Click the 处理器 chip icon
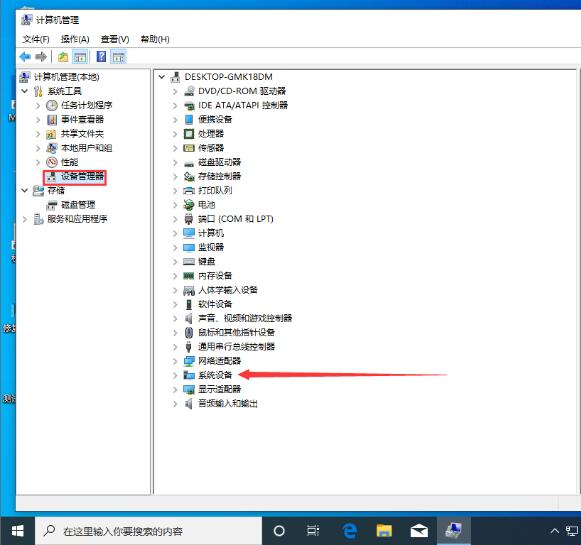The width and height of the screenshot is (581, 545). (x=189, y=134)
